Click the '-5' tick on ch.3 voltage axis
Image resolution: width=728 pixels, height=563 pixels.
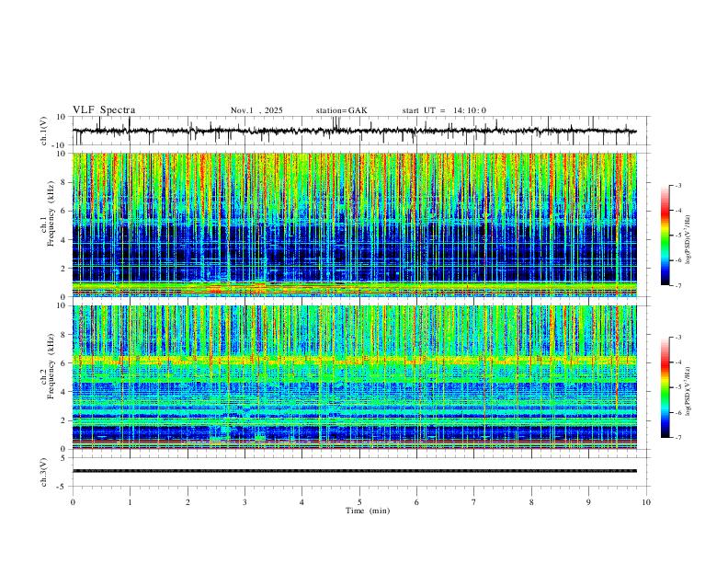(63, 487)
